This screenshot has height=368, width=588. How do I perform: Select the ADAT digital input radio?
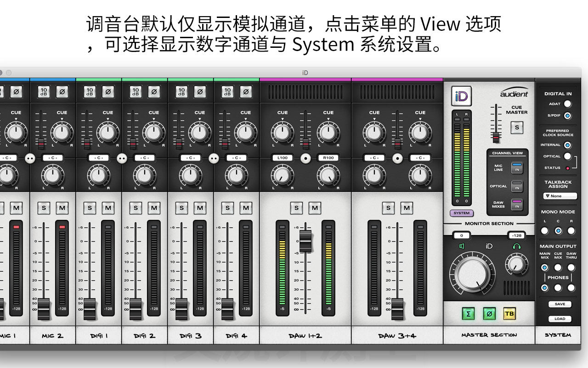click(x=568, y=104)
